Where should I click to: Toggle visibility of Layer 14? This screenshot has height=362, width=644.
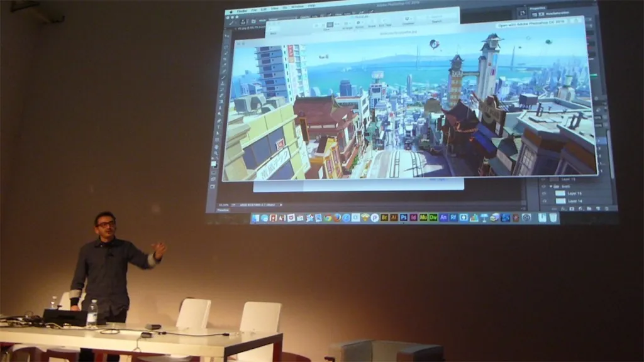pyautogui.click(x=545, y=201)
